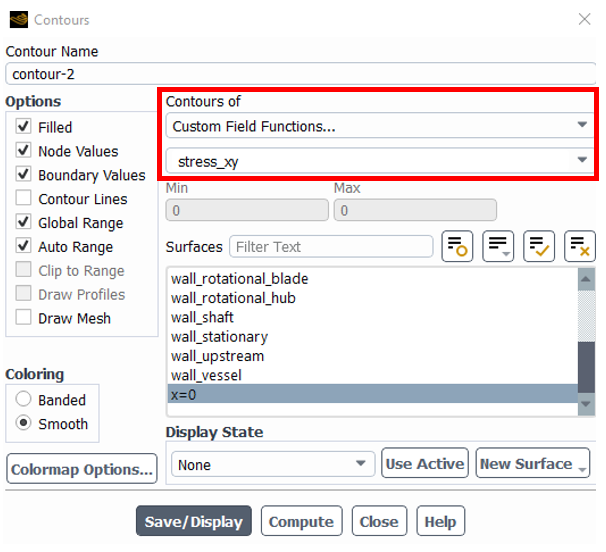Open the stress_xy field dropdown

380,160
